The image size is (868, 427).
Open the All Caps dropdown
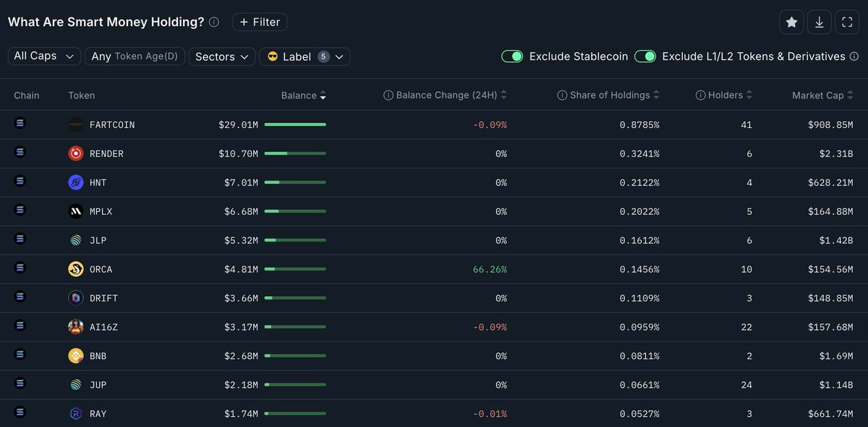coord(44,56)
